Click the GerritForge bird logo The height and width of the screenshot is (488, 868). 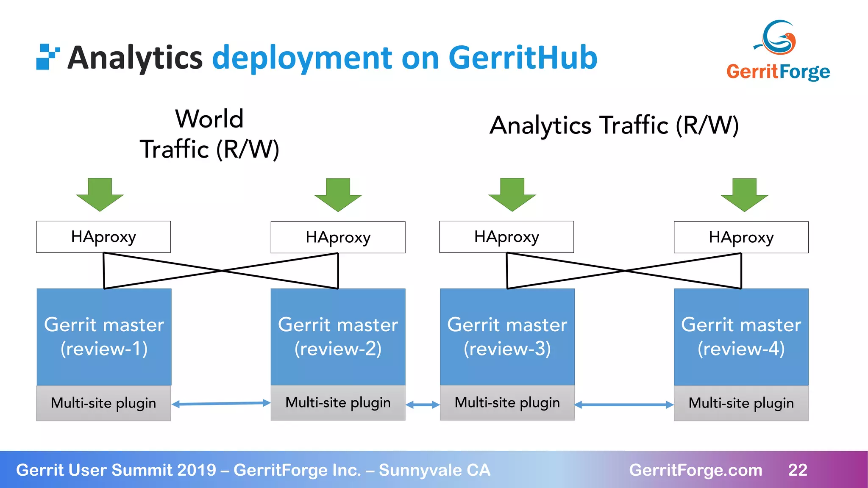tap(776, 37)
